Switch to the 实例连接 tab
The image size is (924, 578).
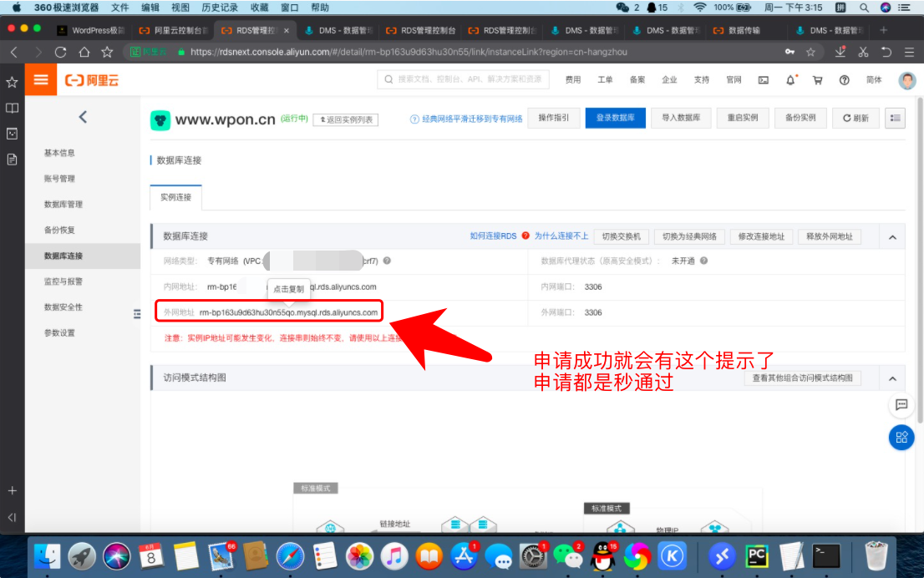pyautogui.click(x=175, y=197)
